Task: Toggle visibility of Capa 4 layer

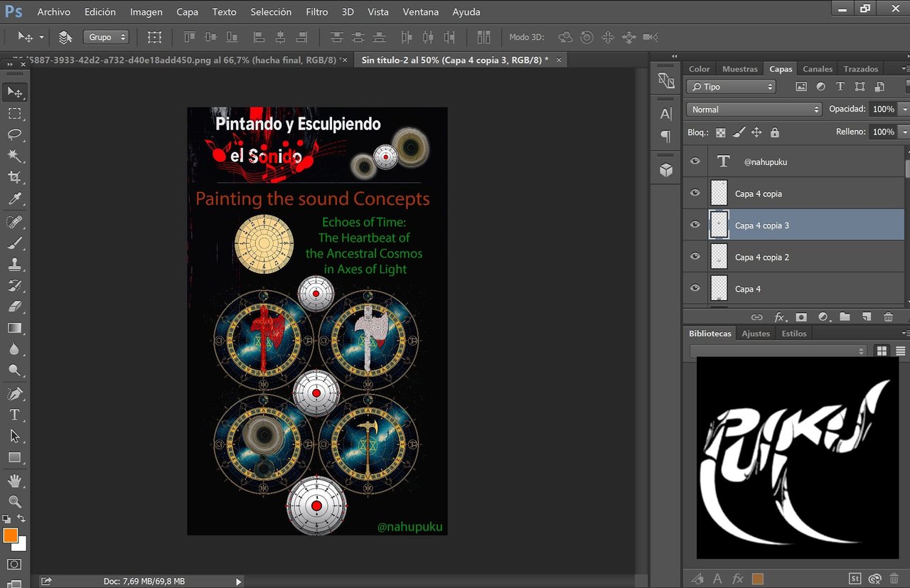Action: point(695,288)
